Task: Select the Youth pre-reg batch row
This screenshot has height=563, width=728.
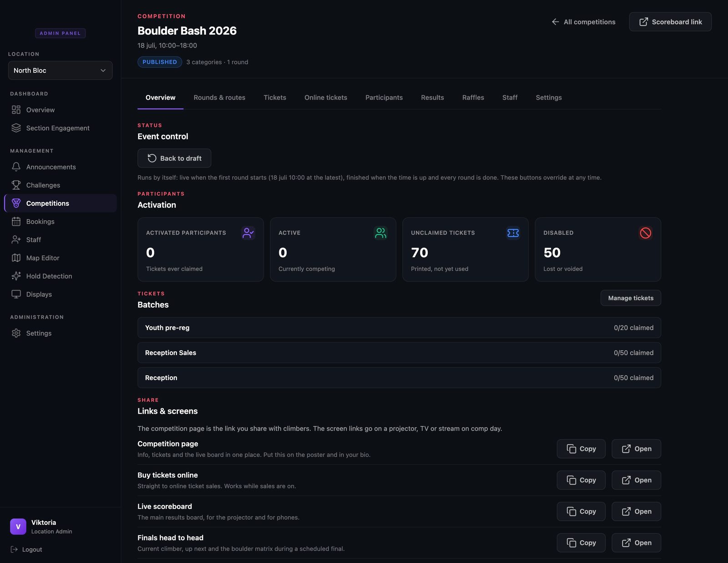Action: point(399,328)
